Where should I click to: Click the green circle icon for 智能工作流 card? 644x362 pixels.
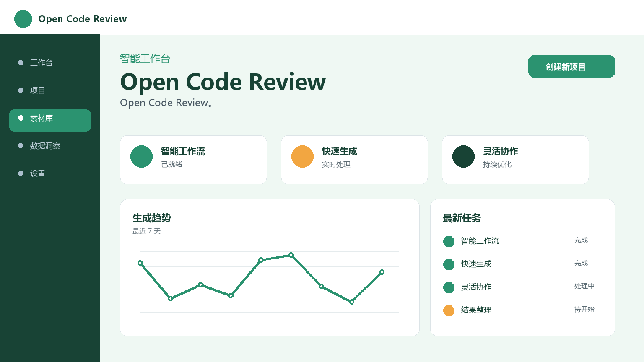tap(141, 157)
